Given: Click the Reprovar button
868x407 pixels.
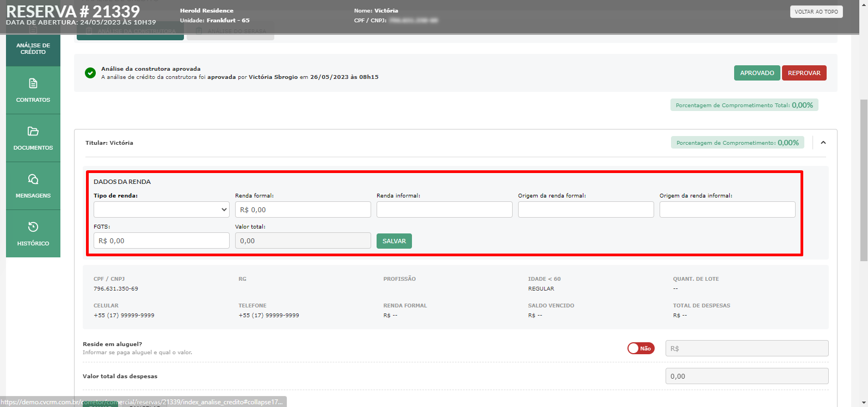Looking at the screenshot, I should click(x=804, y=73).
